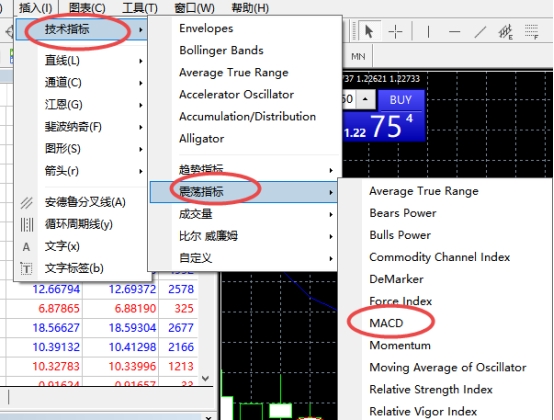This screenshot has width=554, height=420.
Task: Select the cursor arrow tool
Action: 369,31
